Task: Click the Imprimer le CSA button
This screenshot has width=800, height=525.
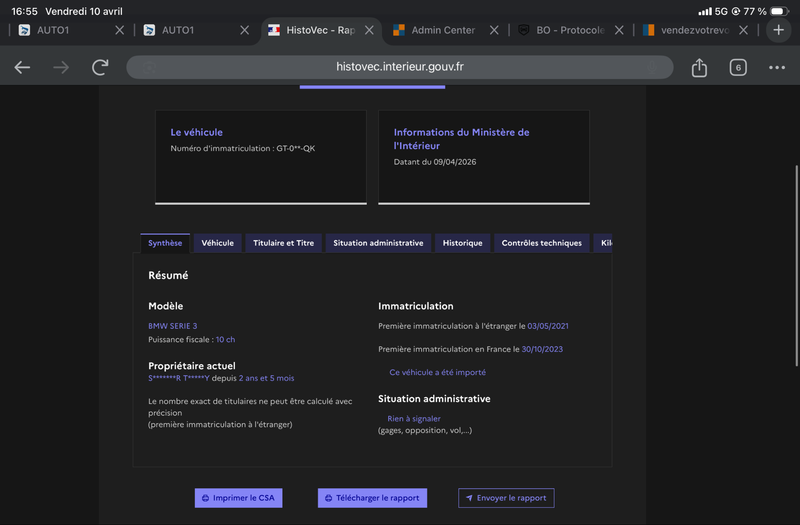Action: point(238,498)
